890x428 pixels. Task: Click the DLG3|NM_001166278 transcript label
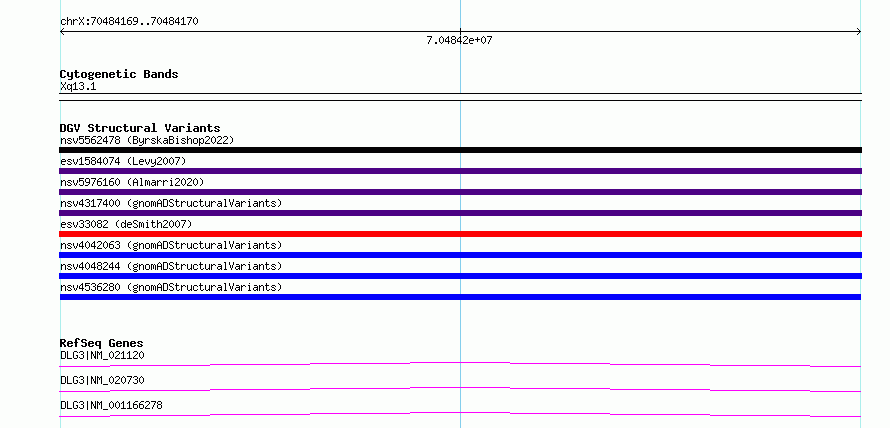(x=111, y=405)
